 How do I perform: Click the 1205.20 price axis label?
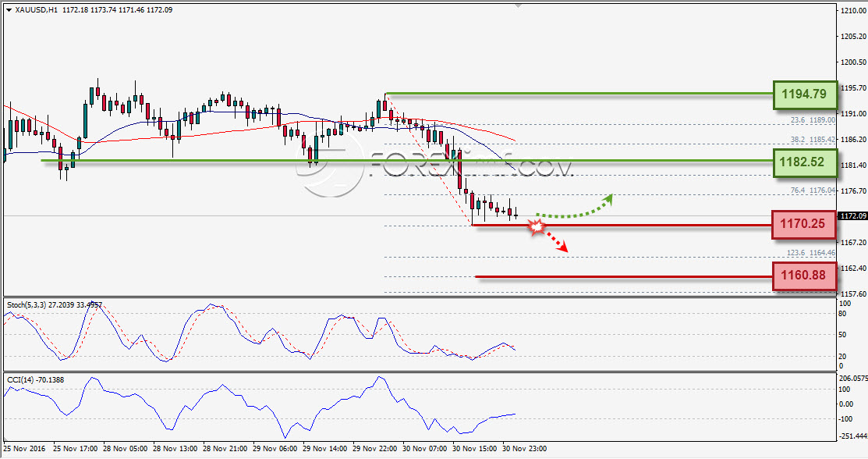click(853, 37)
